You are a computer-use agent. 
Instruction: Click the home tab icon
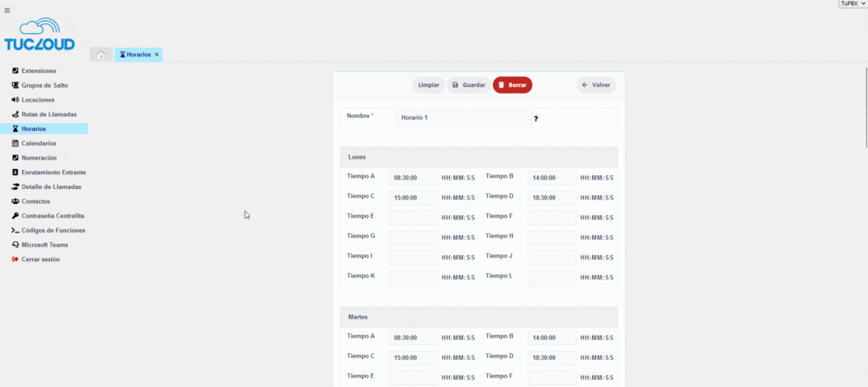[101, 55]
